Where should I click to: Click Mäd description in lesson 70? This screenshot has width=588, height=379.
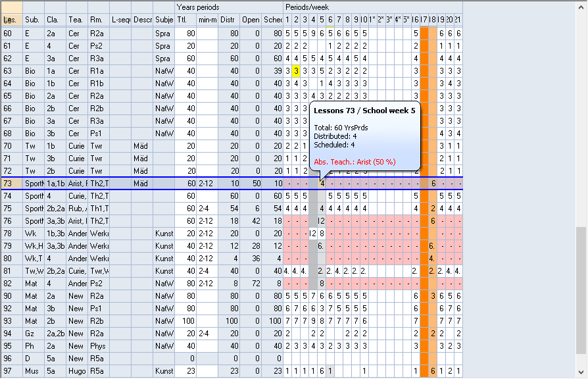[x=142, y=146]
